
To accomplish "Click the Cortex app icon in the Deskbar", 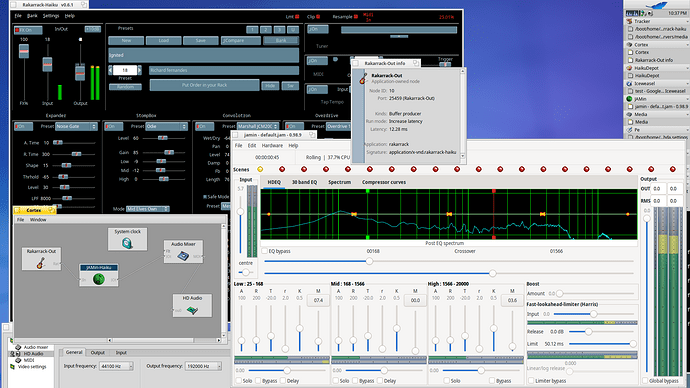I will (629, 44).
